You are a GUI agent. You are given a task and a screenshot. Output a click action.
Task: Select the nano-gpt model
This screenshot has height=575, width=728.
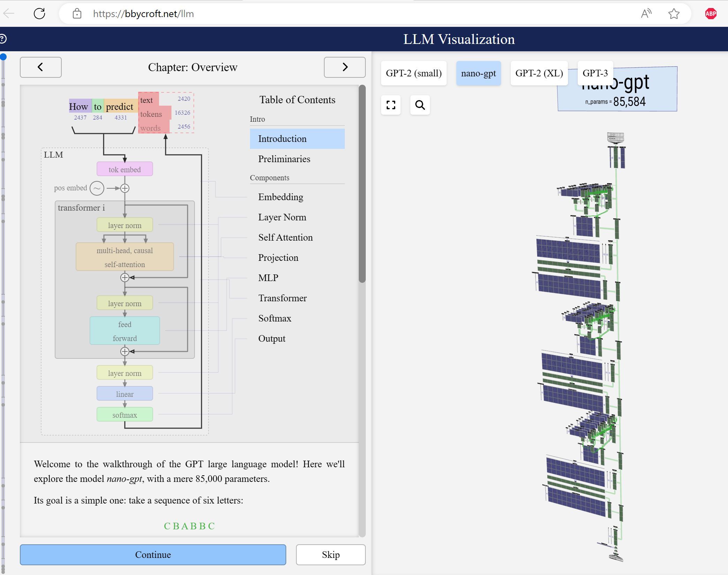[x=478, y=73]
